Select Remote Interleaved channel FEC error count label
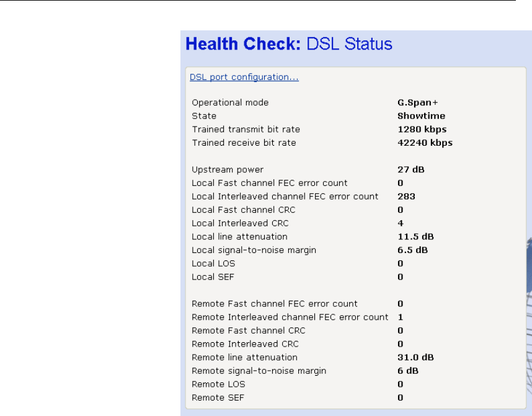 pyautogui.click(x=290, y=317)
